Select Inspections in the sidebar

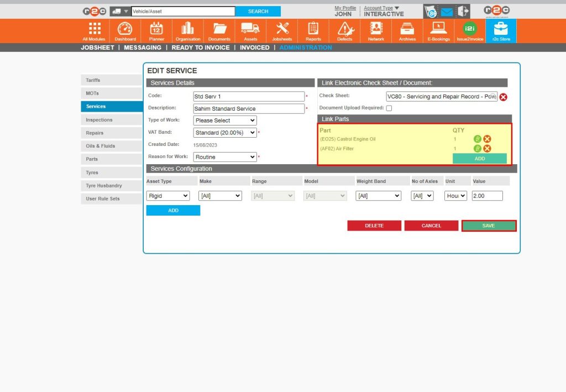point(112,120)
